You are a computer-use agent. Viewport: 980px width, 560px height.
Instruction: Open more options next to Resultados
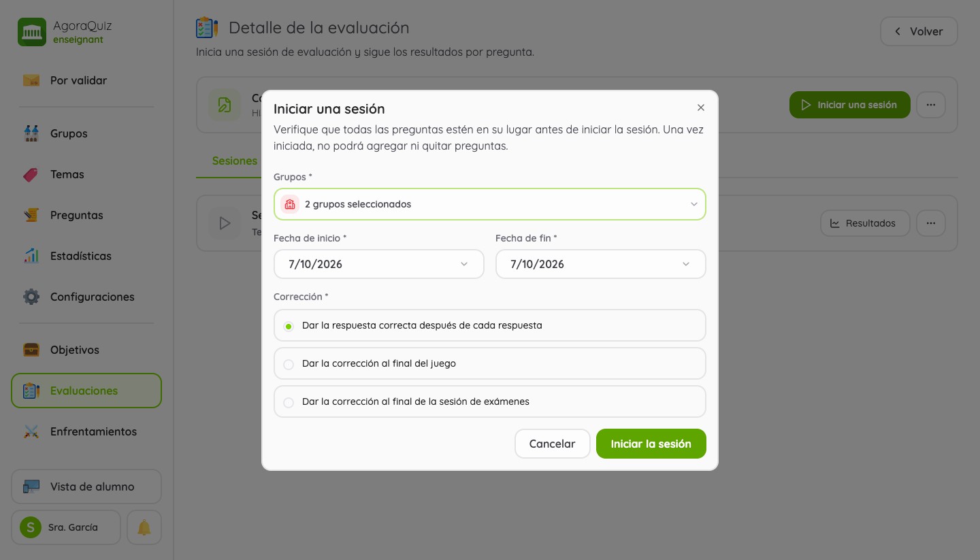931,223
